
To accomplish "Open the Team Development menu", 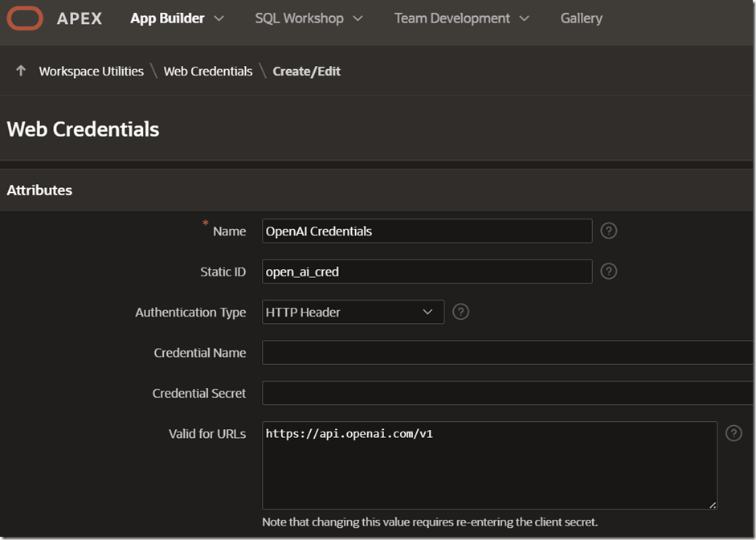I will pyautogui.click(x=452, y=18).
